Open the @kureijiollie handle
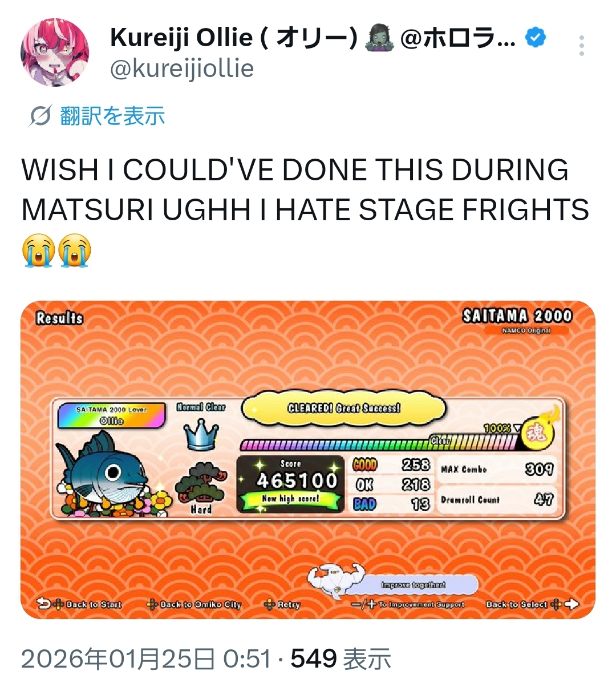This screenshot has width=616, height=691. pos(181,68)
